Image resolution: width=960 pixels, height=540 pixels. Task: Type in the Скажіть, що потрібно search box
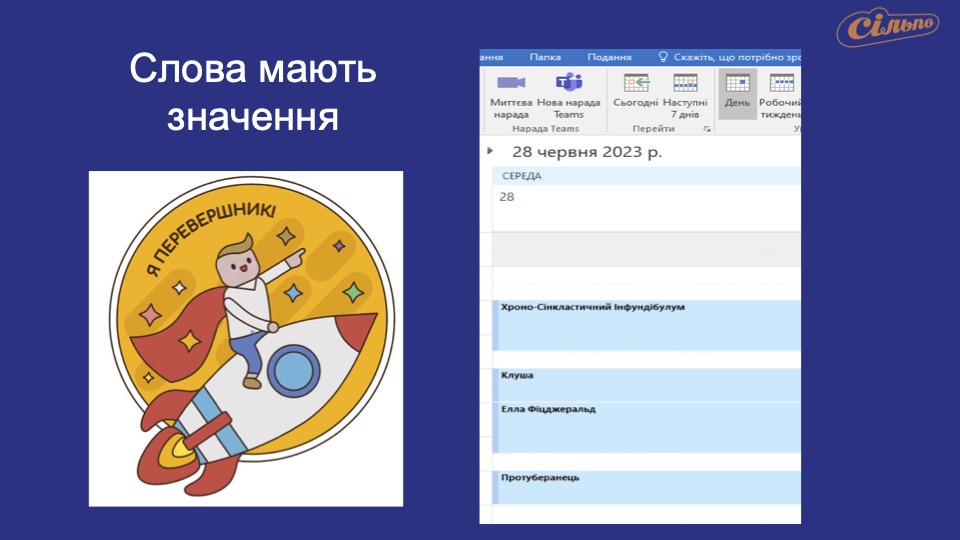[x=736, y=58]
